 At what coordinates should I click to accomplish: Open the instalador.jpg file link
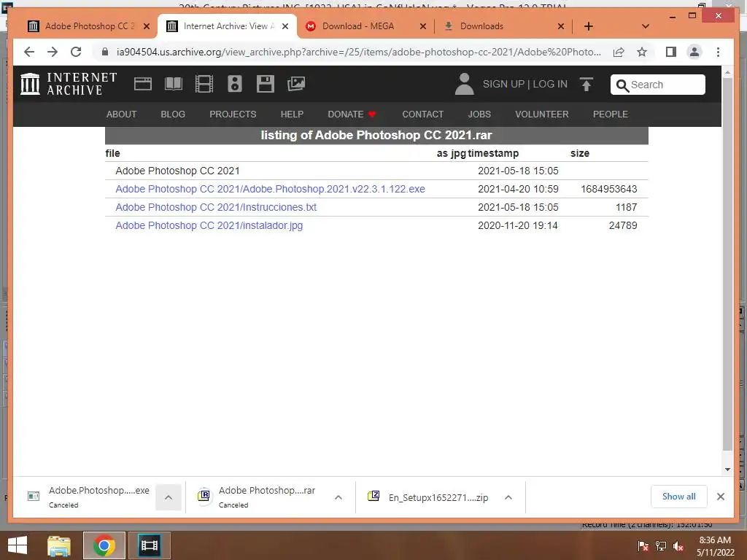[x=209, y=225]
